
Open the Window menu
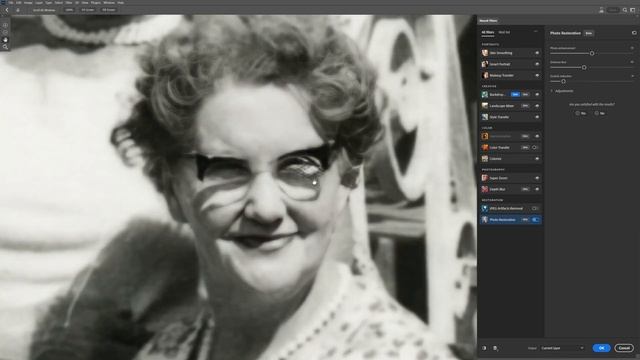coord(109,2)
